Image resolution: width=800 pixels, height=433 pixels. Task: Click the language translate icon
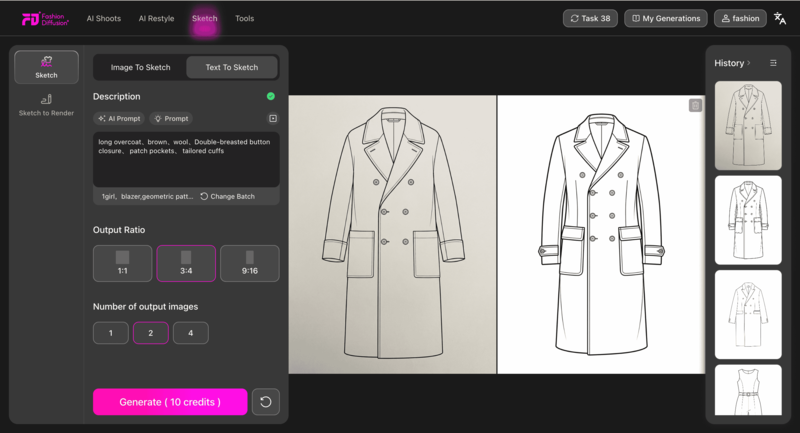click(x=780, y=18)
